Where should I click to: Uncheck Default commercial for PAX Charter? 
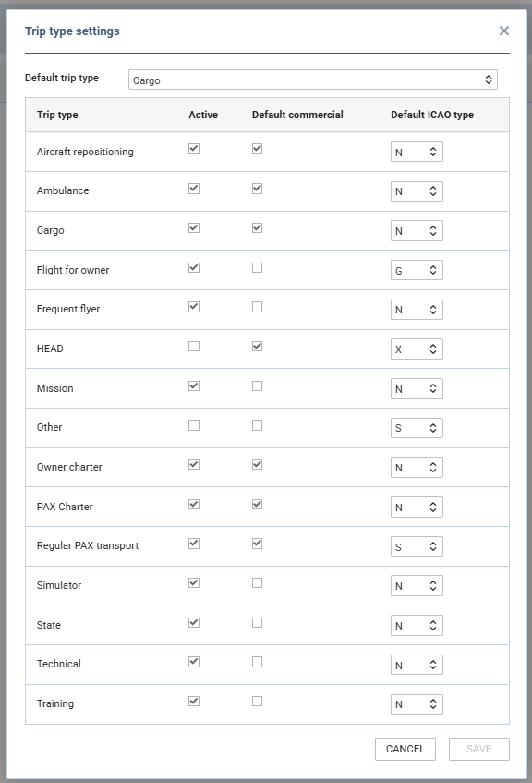pyautogui.click(x=257, y=505)
